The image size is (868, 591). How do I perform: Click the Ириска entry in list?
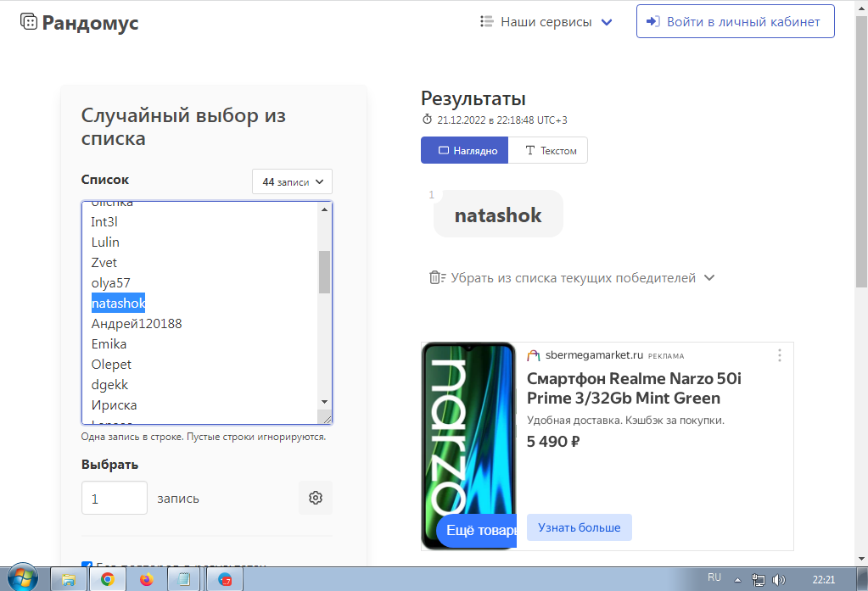(114, 405)
